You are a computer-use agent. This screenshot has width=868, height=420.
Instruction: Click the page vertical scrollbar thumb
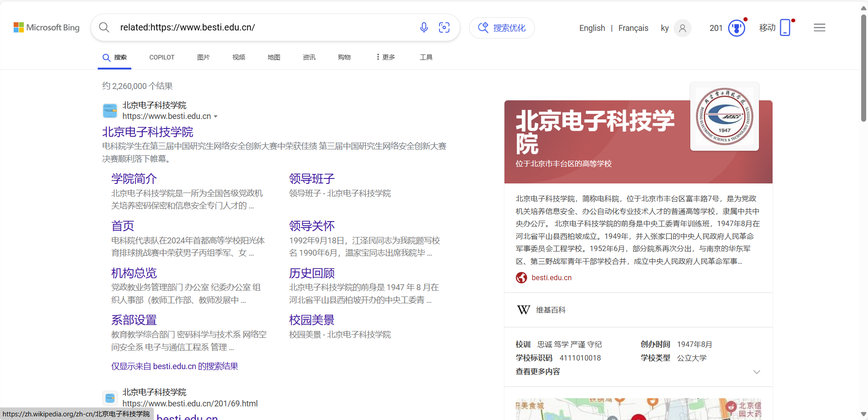(x=863, y=68)
